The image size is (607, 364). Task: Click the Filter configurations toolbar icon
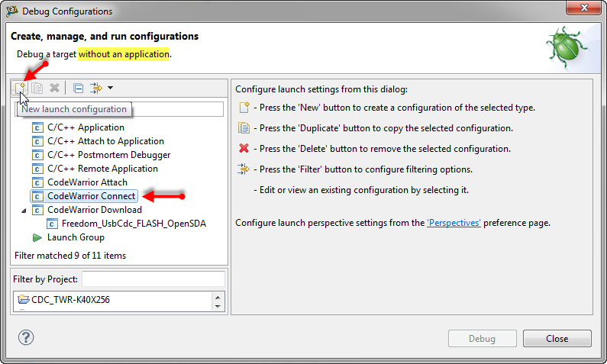pyautogui.click(x=96, y=89)
